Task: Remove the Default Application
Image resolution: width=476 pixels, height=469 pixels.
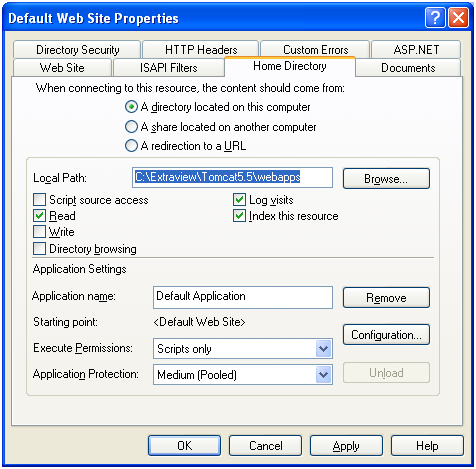Action: click(x=386, y=297)
